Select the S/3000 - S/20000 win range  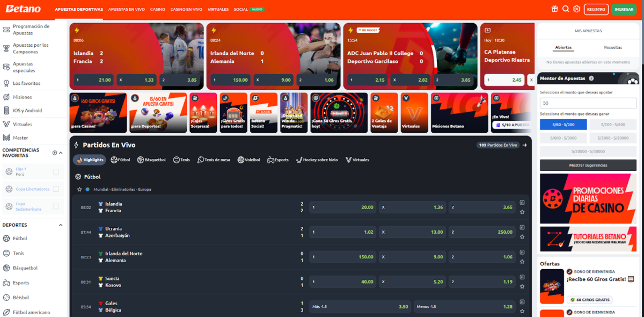pyautogui.click(x=613, y=138)
